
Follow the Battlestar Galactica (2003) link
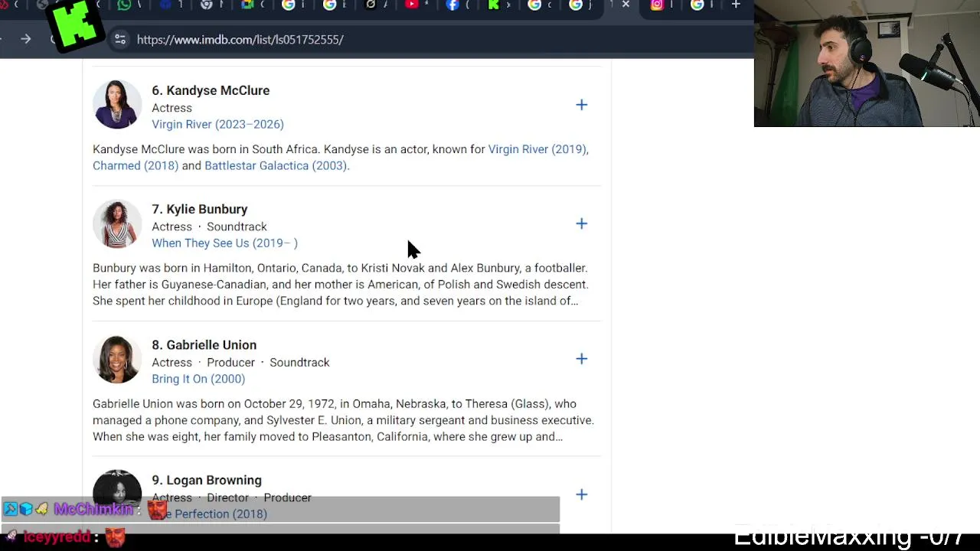[x=276, y=165]
